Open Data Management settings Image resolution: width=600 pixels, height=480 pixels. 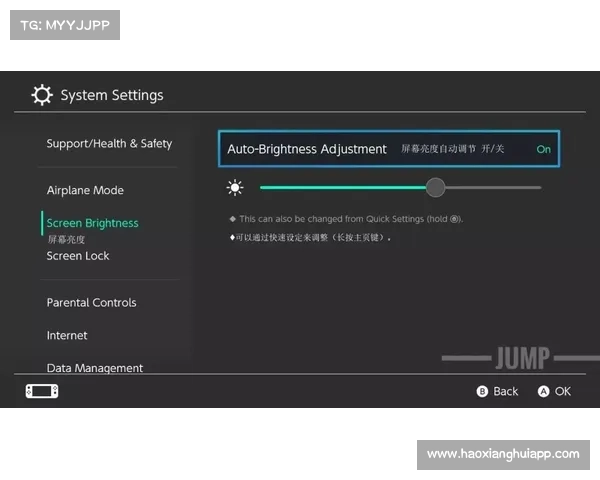pos(95,368)
